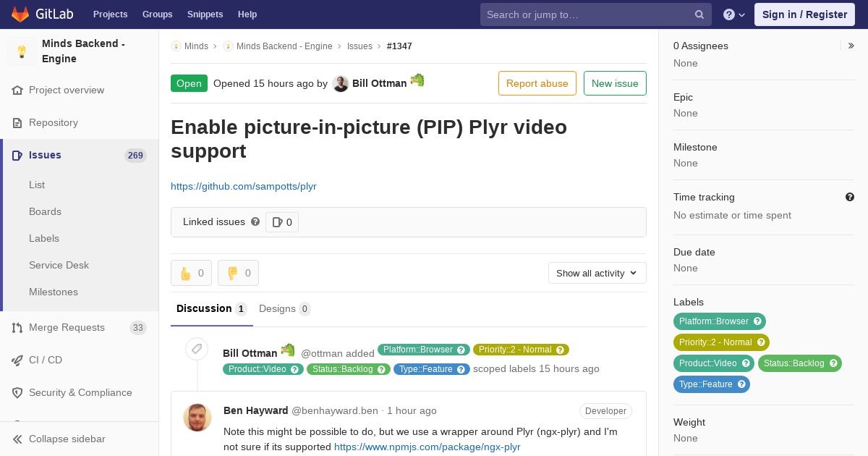Open the Labels sidebar item

[44, 239]
